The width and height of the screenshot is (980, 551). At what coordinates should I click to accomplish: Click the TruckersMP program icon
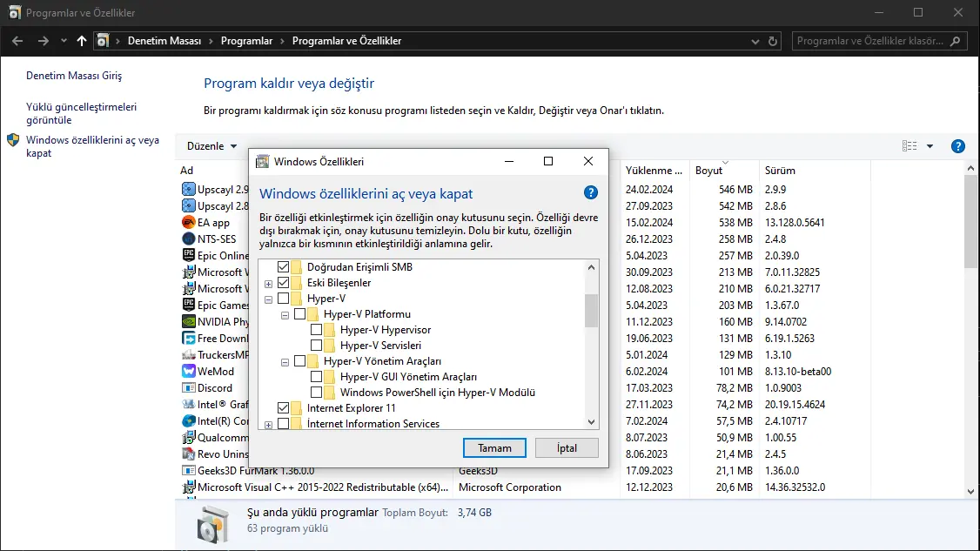[188, 354]
